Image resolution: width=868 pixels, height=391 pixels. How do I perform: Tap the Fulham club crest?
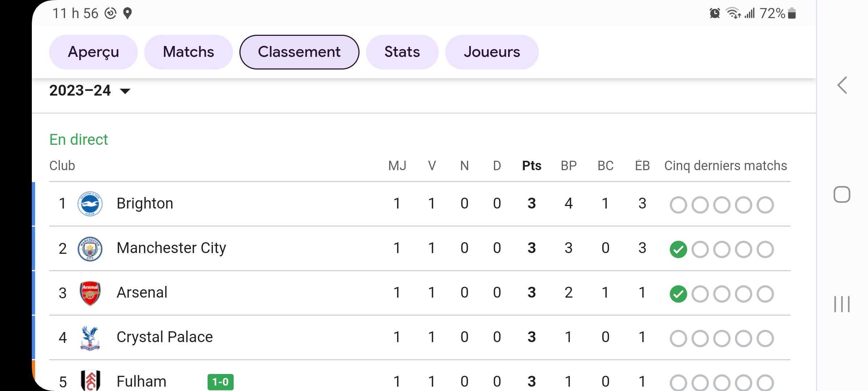tap(90, 381)
